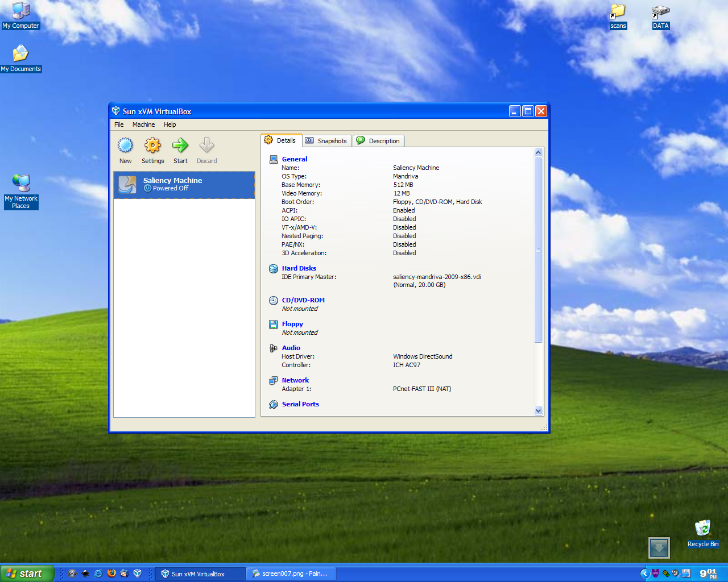
Task: Select the scans folder shortcut on desktop
Action: [x=618, y=16]
